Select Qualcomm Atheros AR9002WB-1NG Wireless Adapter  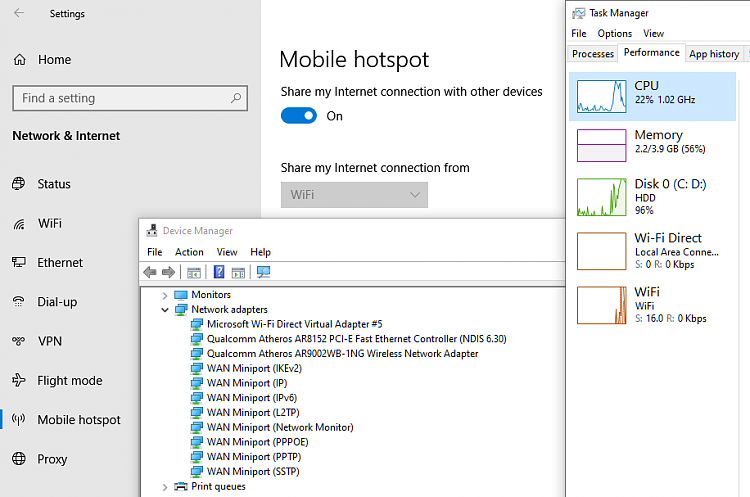(x=342, y=354)
